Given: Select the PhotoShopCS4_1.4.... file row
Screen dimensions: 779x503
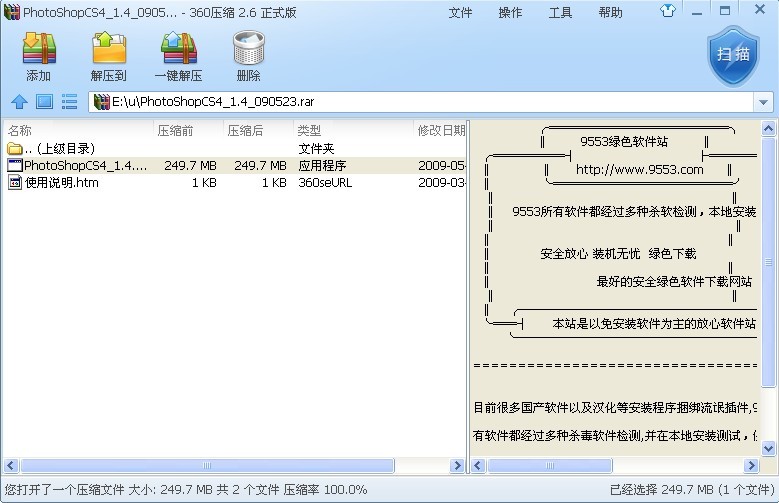Looking at the screenshot, I should pos(234,166).
